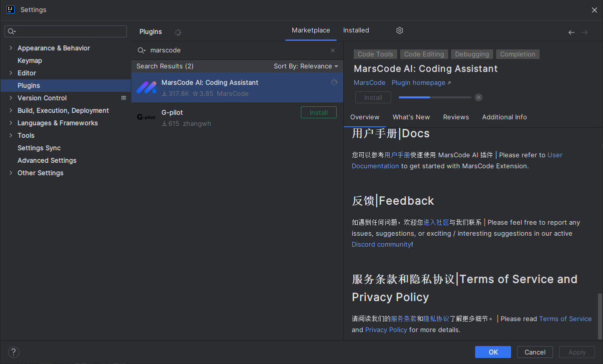This screenshot has height=364, width=603.
Task: Open the Overview tab
Action: (365, 117)
